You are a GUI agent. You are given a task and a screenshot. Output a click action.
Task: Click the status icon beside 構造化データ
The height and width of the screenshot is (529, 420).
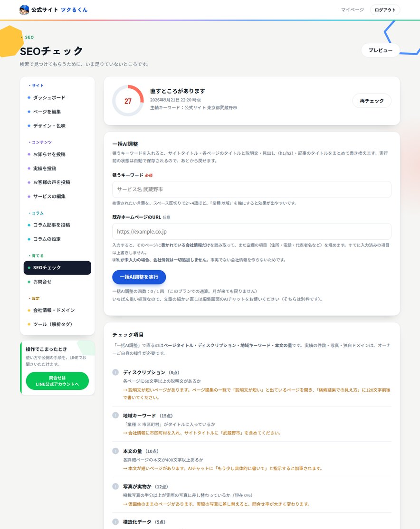(115, 522)
